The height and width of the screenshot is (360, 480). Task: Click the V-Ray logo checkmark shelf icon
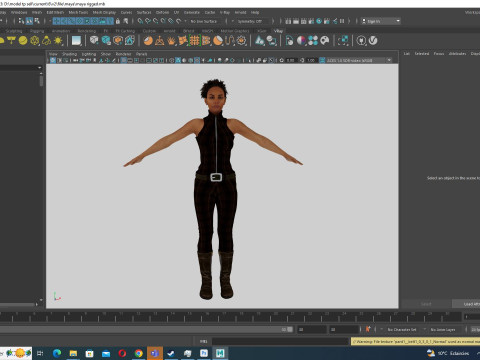point(373,41)
